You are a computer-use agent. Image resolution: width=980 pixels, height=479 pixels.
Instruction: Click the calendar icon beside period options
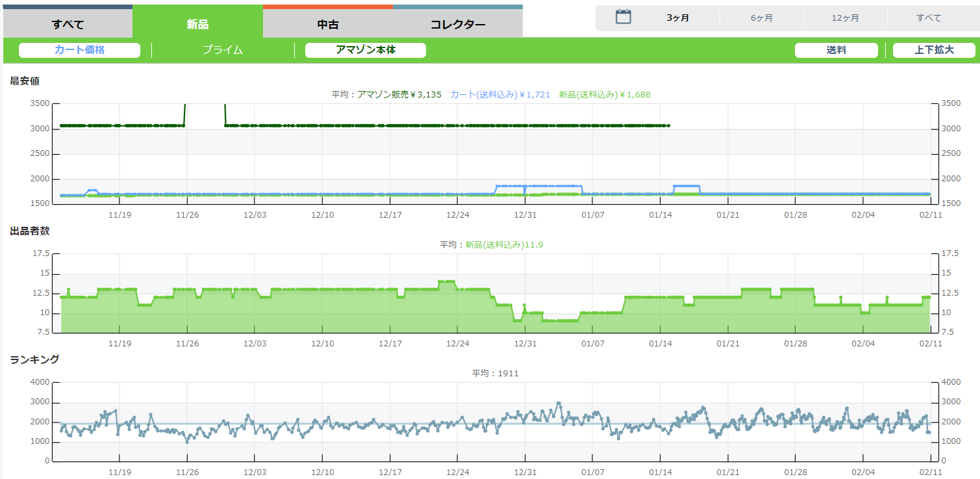tap(623, 17)
